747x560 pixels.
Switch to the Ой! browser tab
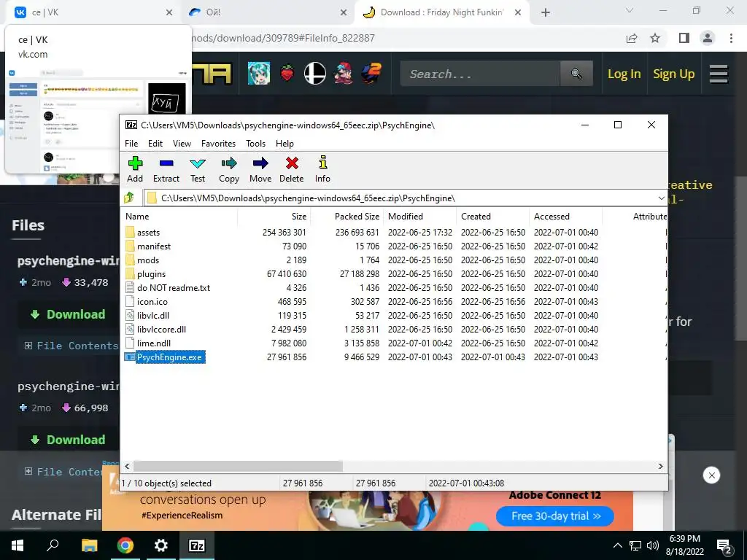[267, 12]
